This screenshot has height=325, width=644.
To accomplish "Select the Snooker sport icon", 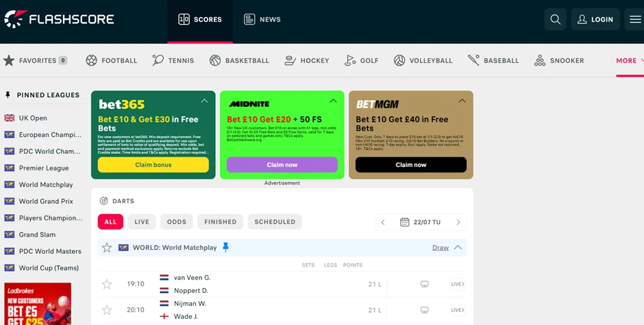I will point(540,60).
